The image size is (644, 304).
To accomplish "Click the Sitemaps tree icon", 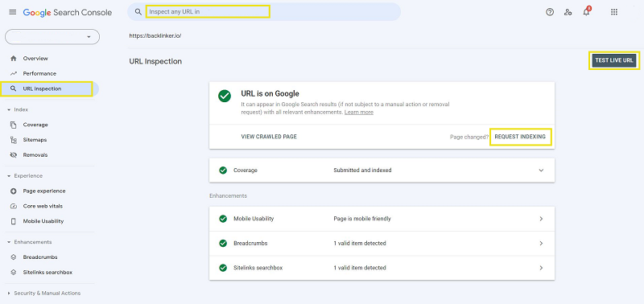I will (14, 140).
